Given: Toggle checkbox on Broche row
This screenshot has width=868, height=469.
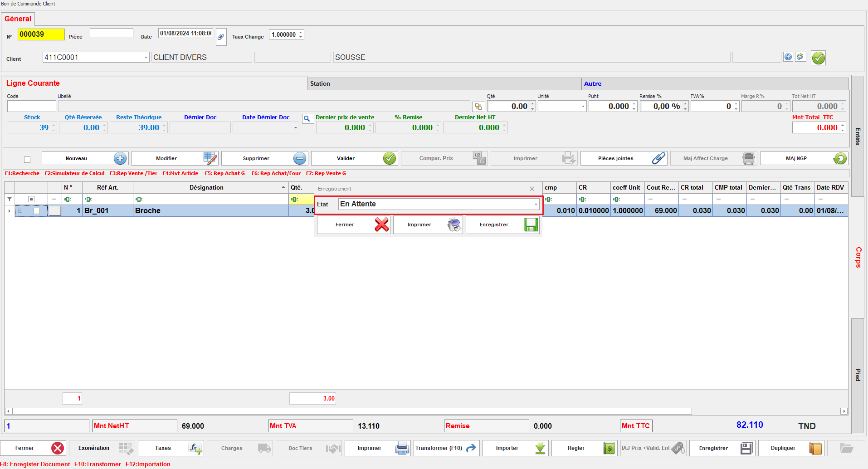Looking at the screenshot, I should click(x=37, y=211).
